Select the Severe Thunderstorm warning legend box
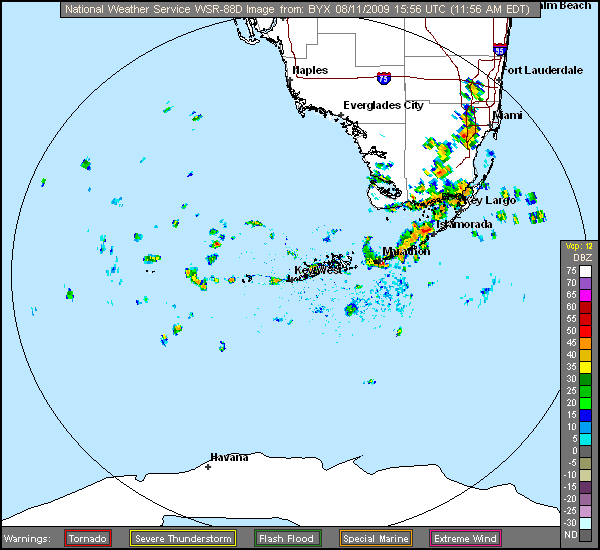 (x=183, y=539)
